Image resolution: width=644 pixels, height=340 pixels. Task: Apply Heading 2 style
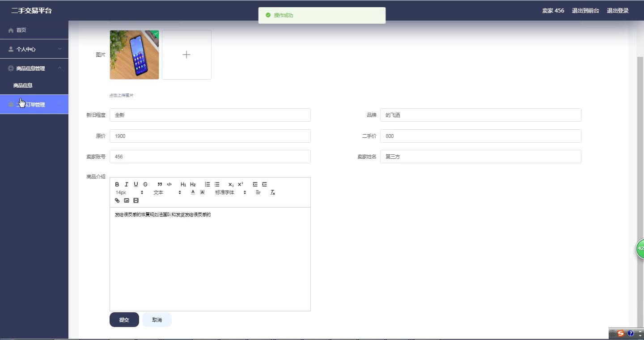click(193, 184)
